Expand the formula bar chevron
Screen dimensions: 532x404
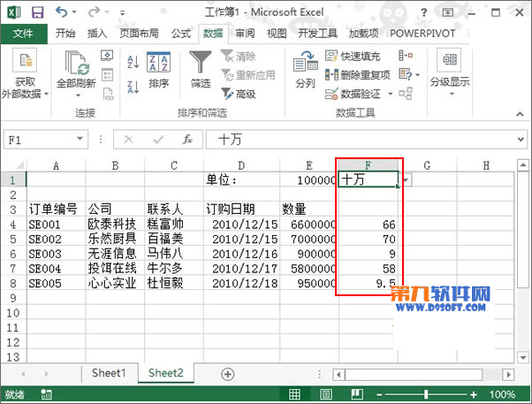coord(521,139)
